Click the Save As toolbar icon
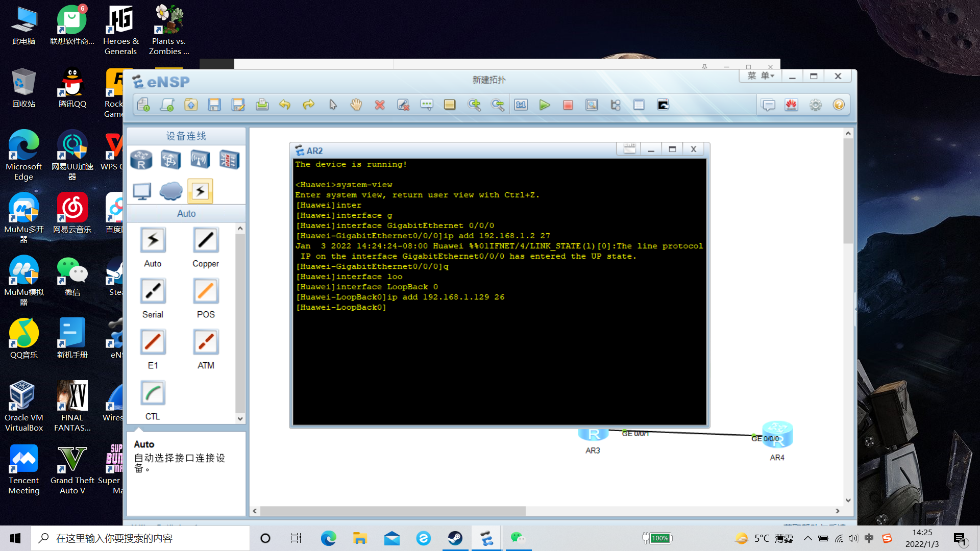The image size is (980, 551). [238, 105]
